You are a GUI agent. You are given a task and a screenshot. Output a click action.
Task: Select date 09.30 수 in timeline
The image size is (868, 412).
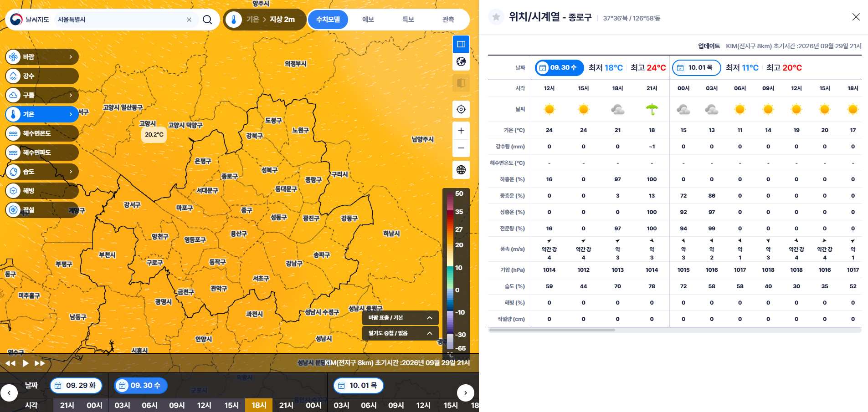pos(141,386)
